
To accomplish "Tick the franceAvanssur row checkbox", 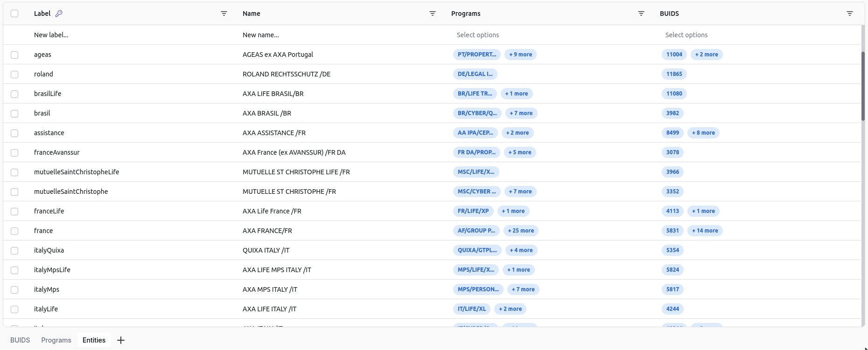I will coord(14,153).
